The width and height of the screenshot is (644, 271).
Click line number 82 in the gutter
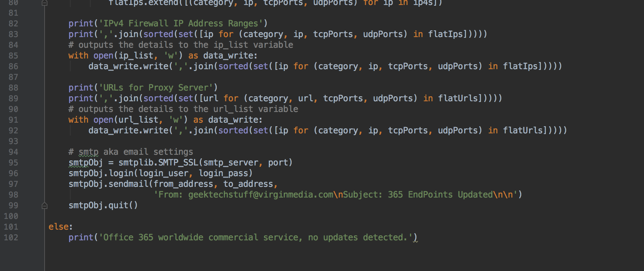tap(13, 24)
